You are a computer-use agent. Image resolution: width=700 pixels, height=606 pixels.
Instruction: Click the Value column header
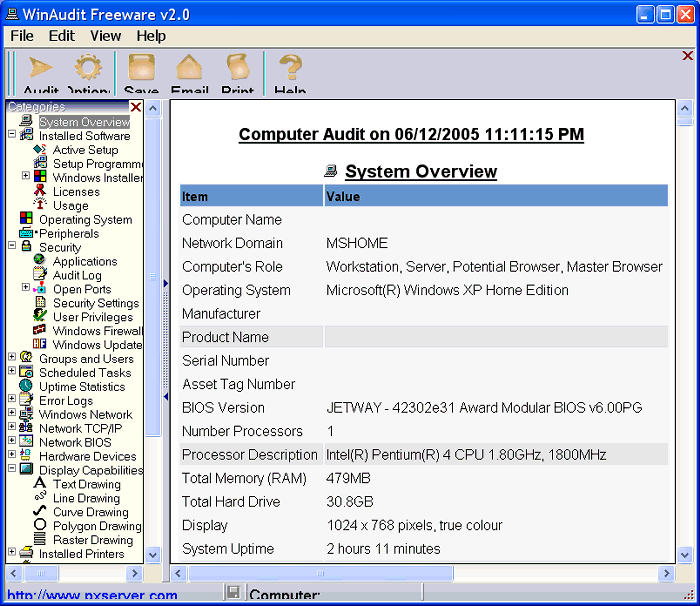[x=496, y=196]
